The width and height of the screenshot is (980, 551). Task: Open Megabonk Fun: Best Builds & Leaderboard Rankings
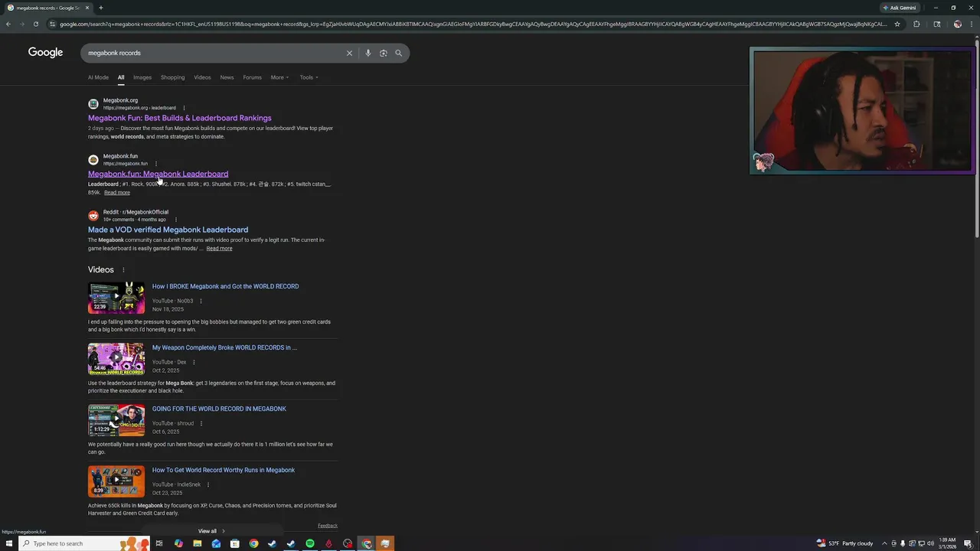[180, 118]
